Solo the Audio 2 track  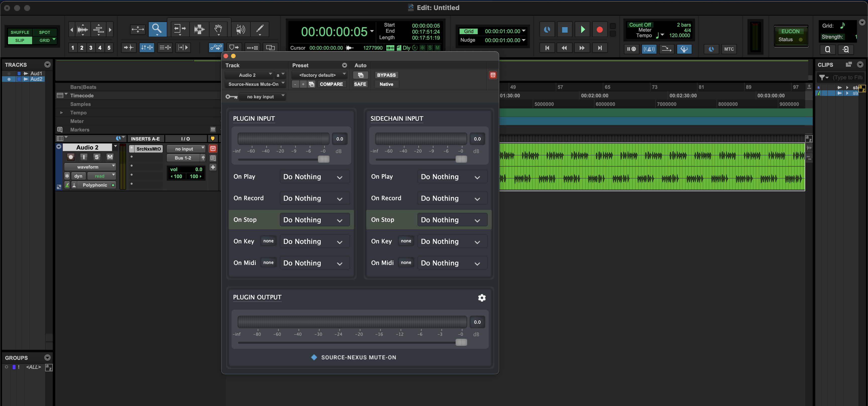(x=97, y=157)
